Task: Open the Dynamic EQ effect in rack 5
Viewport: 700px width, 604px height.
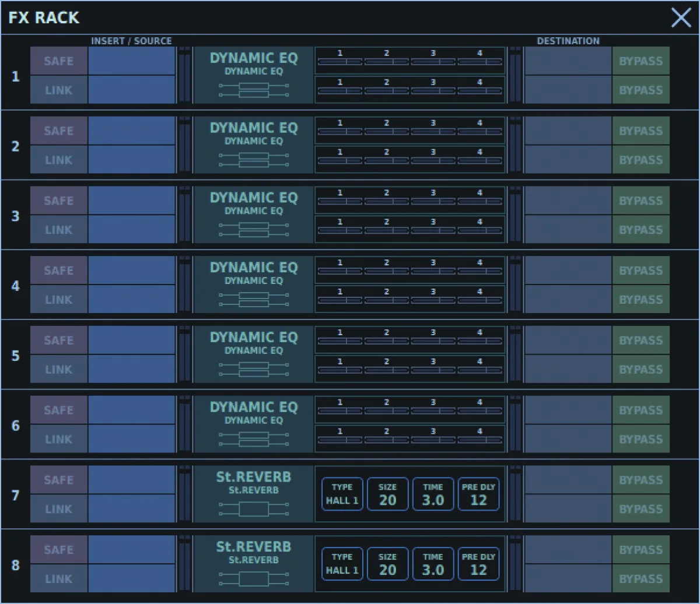Action: tap(253, 354)
